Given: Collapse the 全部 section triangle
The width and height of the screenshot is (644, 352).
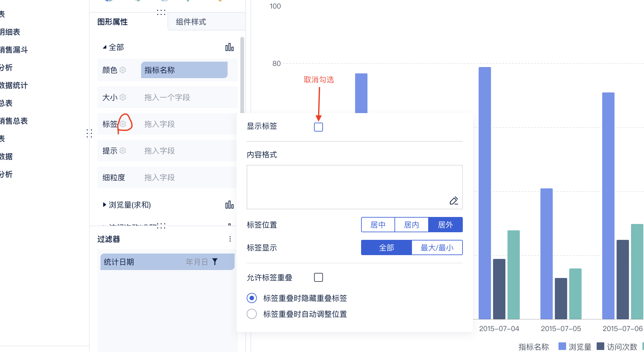Looking at the screenshot, I should click(105, 47).
